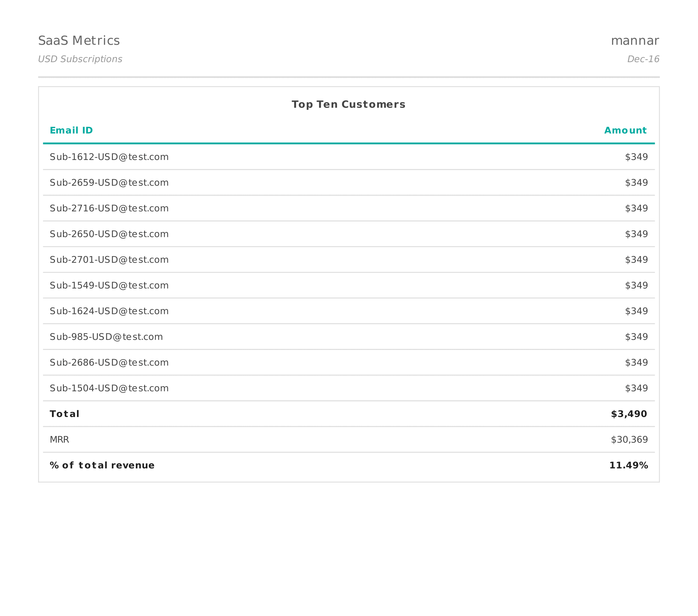Click Sub-2659-USD@test.com email entry

click(x=109, y=182)
